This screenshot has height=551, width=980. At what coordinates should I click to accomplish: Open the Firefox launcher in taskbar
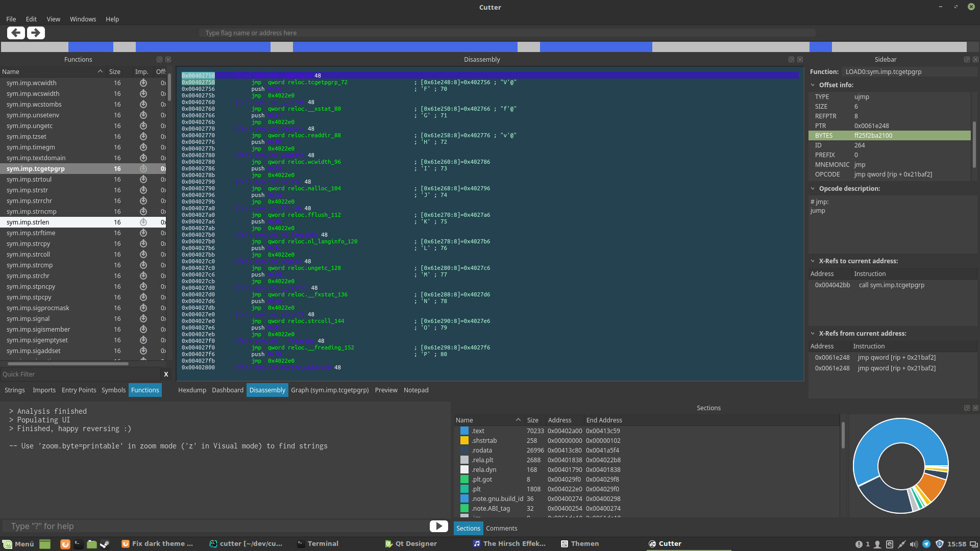65,544
